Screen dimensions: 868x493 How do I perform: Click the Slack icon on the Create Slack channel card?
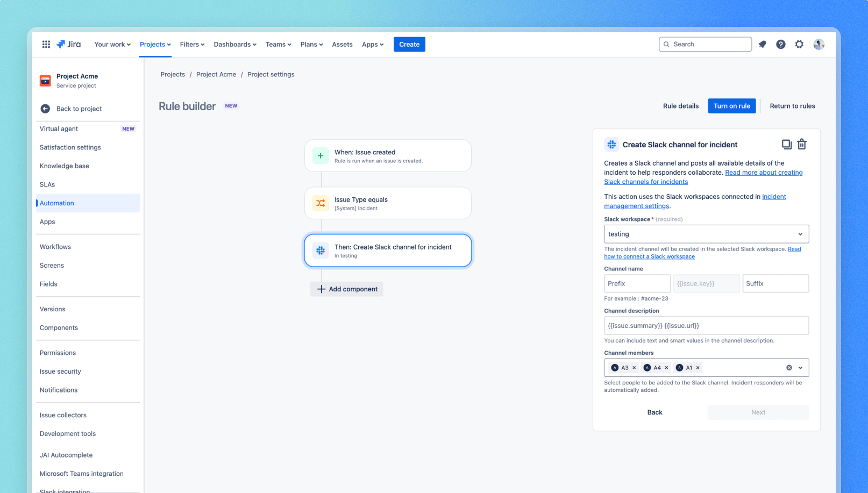click(x=611, y=144)
